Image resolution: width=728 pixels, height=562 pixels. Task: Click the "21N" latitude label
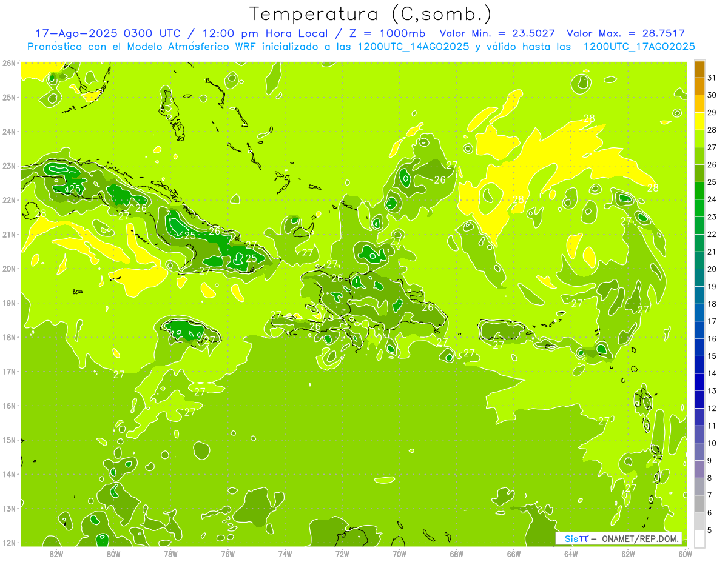[10, 234]
